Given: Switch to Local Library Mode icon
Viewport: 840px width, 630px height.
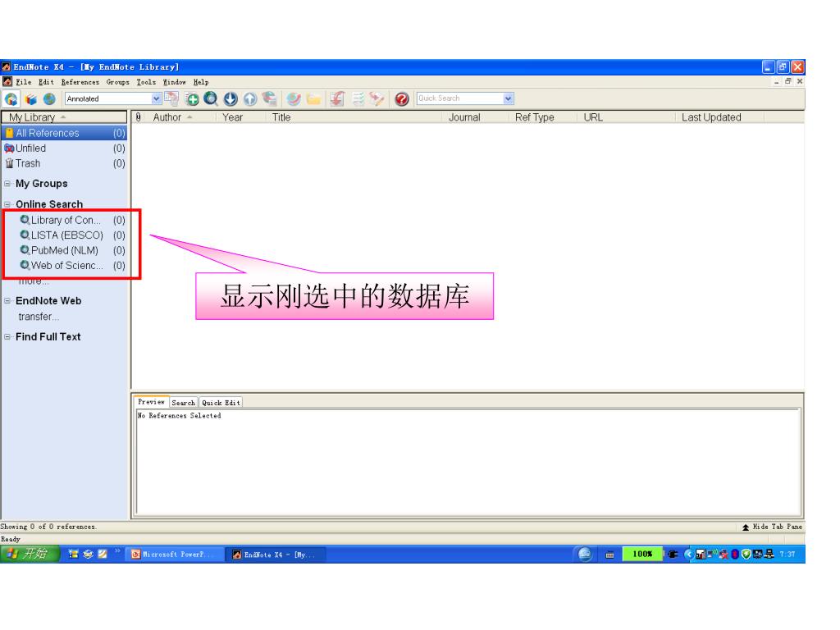Looking at the screenshot, I should (x=31, y=99).
